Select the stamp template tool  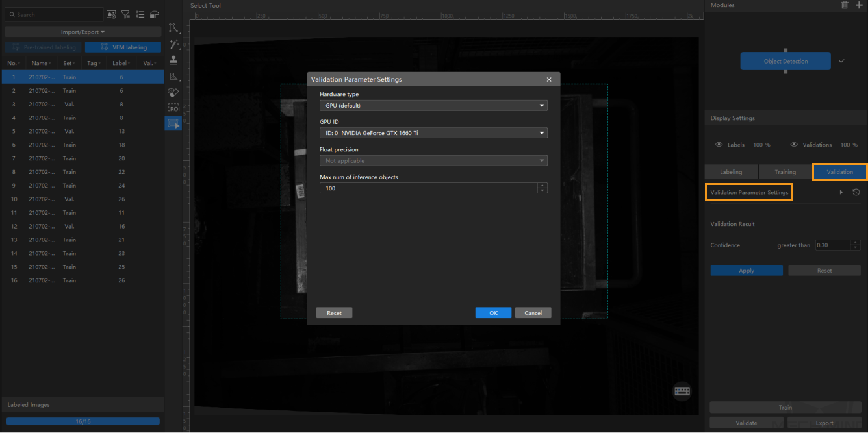pyautogui.click(x=173, y=60)
